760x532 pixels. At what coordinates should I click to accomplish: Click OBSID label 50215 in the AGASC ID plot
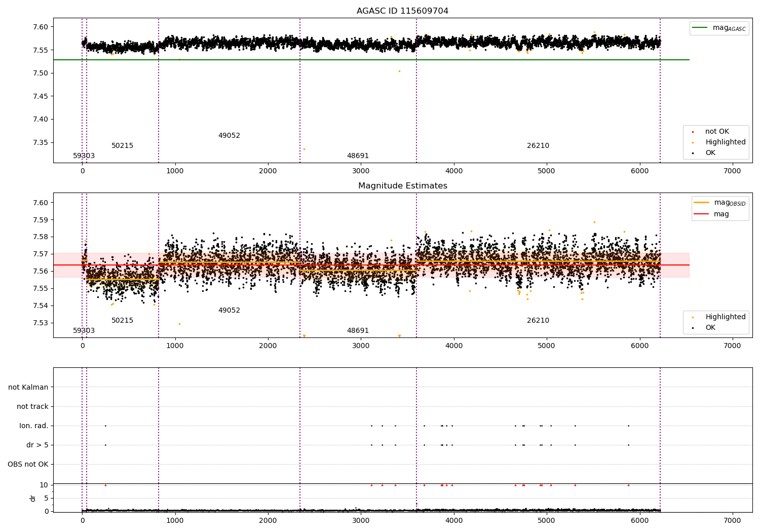coord(122,146)
